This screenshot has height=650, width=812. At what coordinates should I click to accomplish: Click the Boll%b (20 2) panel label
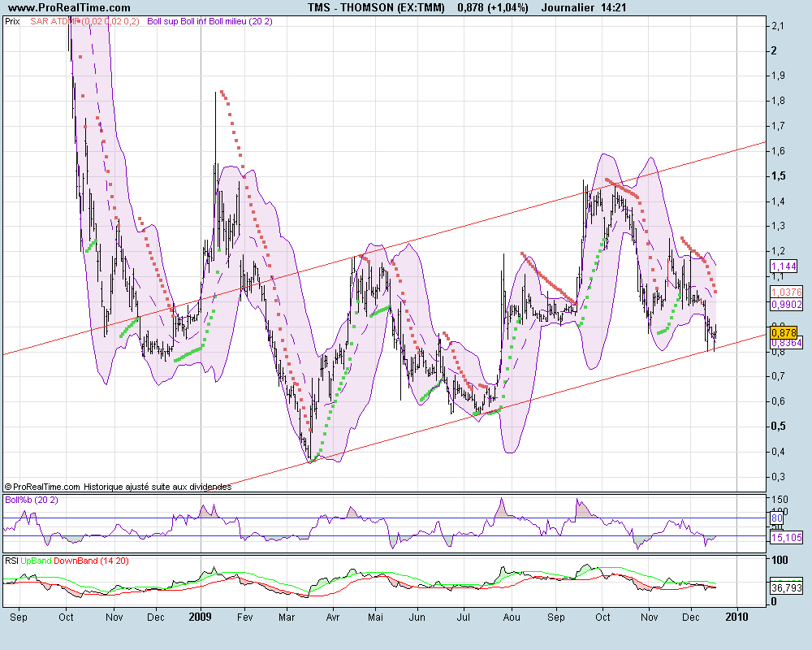pos(31,500)
